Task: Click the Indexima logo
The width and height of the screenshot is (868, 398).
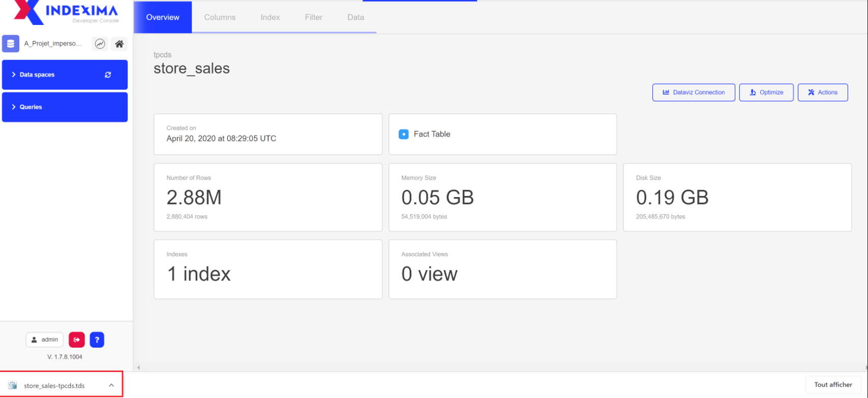Action: click(66, 12)
